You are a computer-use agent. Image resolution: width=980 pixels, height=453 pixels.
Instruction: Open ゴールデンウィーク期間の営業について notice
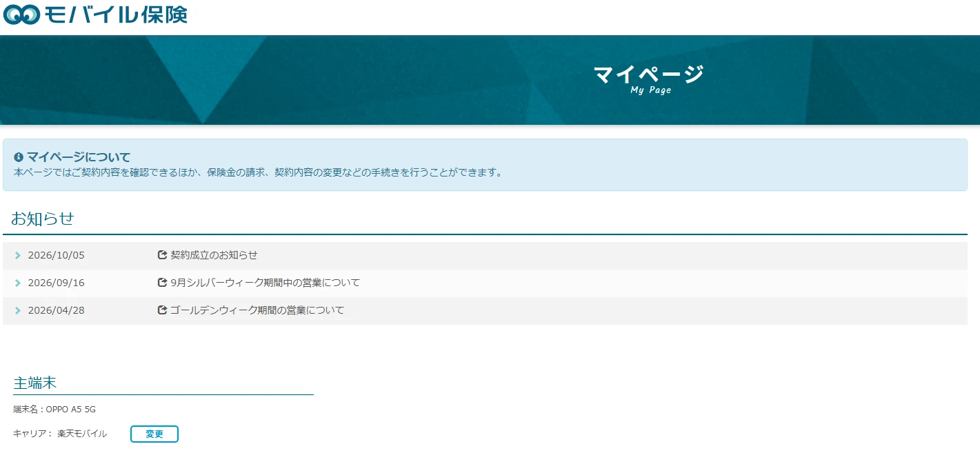(257, 310)
